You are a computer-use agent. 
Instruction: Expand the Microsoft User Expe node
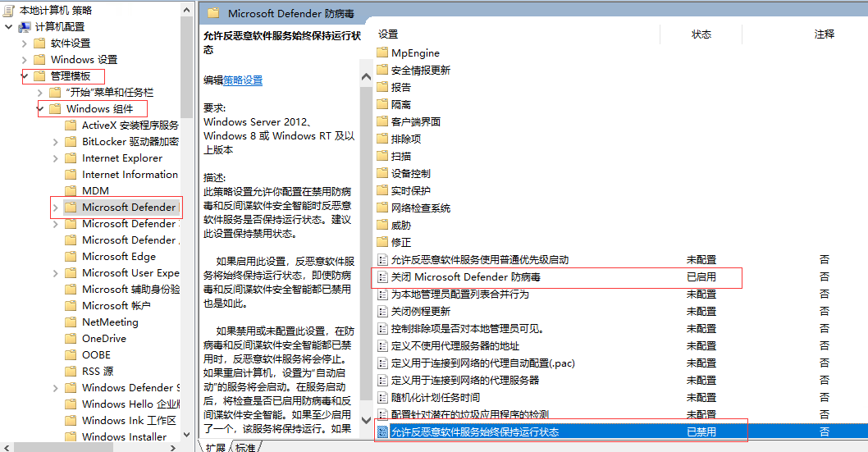(x=55, y=272)
